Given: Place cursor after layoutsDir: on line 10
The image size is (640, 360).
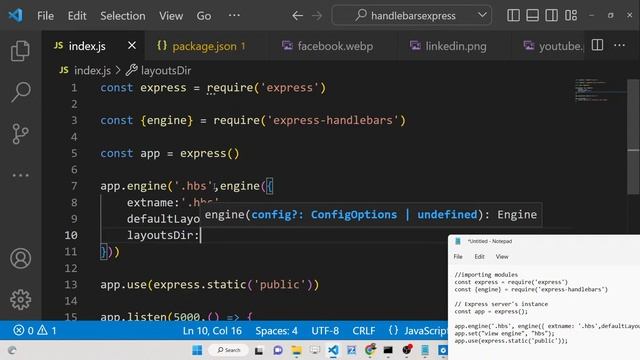Looking at the screenshot, I should (x=200, y=236).
